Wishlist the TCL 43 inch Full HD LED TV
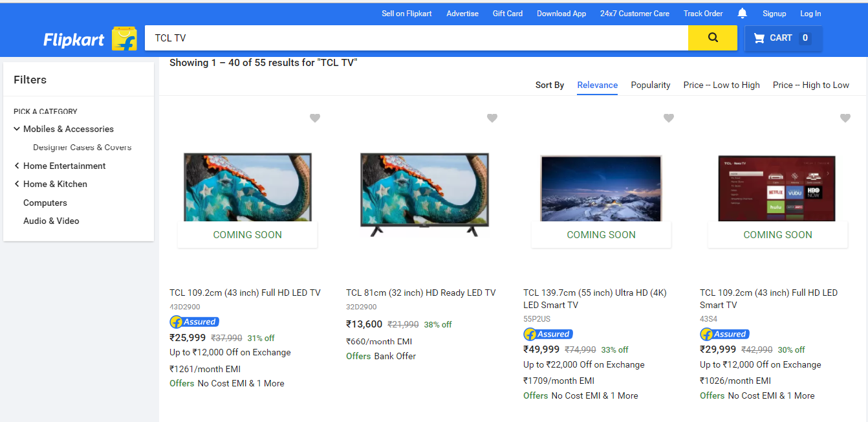868x422 pixels. pos(314,118)
